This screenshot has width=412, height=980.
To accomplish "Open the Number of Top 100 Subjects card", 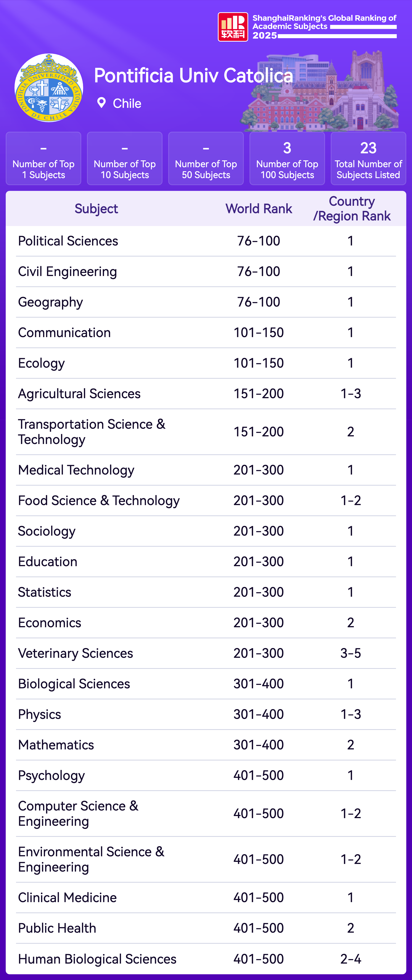I will pos(287,159).
